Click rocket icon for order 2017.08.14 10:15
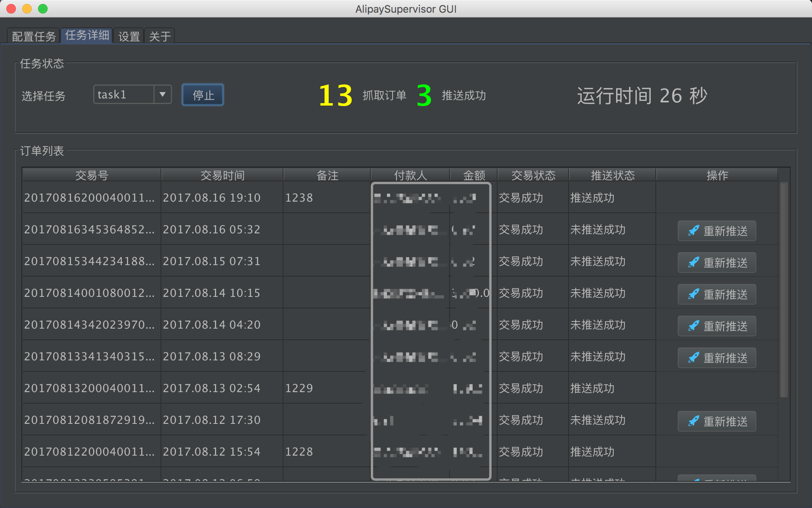This screenshot has width=812, height=508. (693, 294)
